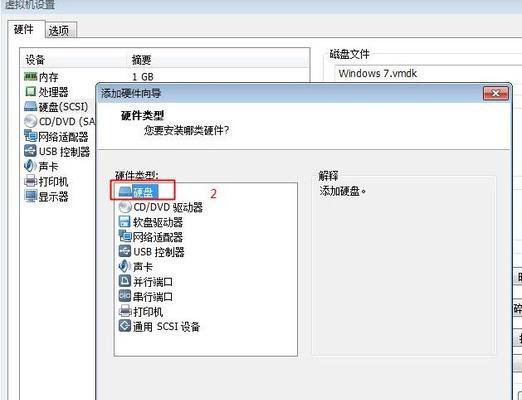Click the 软盘驱动器 floppy icon
This screenshot has width=522, height=400.
(x=125, y=222)
